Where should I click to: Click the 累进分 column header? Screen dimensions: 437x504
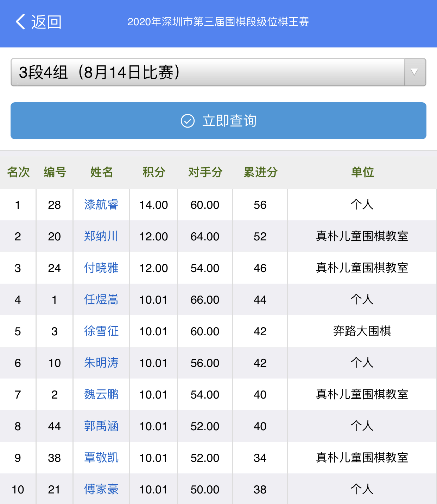click(x=260, y=172)
